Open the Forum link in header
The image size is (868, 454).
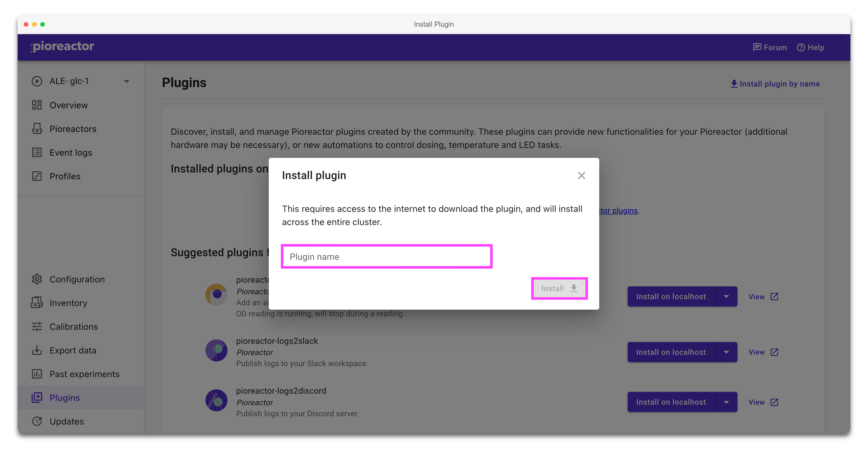click(770, 48)
